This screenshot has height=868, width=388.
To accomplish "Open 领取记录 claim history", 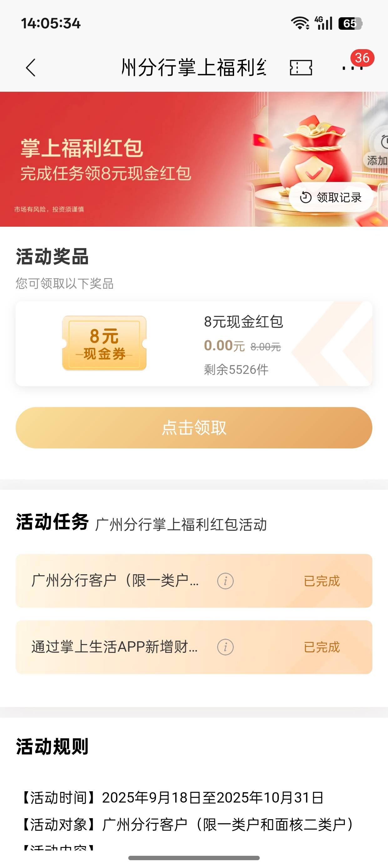I will tap(339, 198).
